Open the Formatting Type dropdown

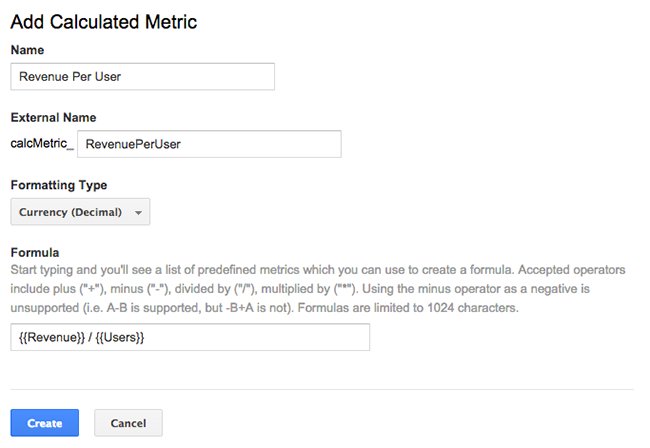[80, 212]
